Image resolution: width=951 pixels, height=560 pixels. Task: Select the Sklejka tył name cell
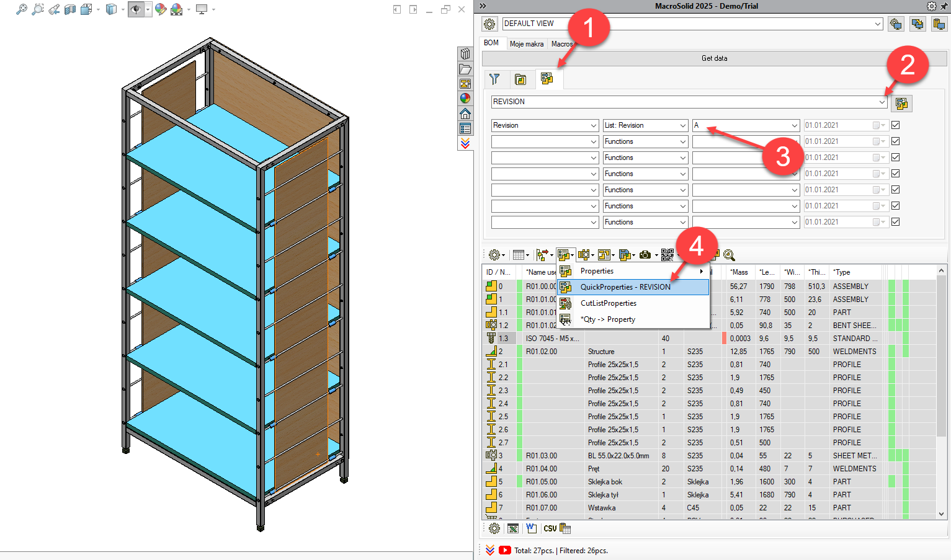coord(621,495)
